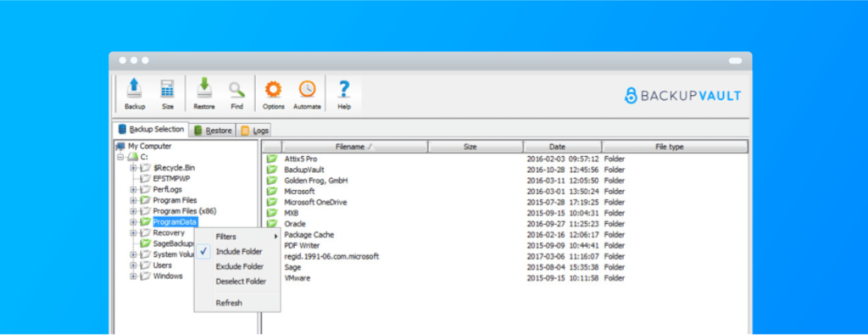This screenshot has width=868, height=335.
Task: Choose Deselect Folder from context menu
Action: coord(237,282)
